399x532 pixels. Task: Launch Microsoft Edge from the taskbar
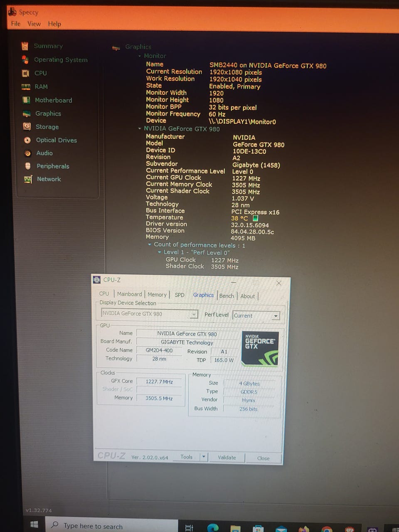coord(213,527)
